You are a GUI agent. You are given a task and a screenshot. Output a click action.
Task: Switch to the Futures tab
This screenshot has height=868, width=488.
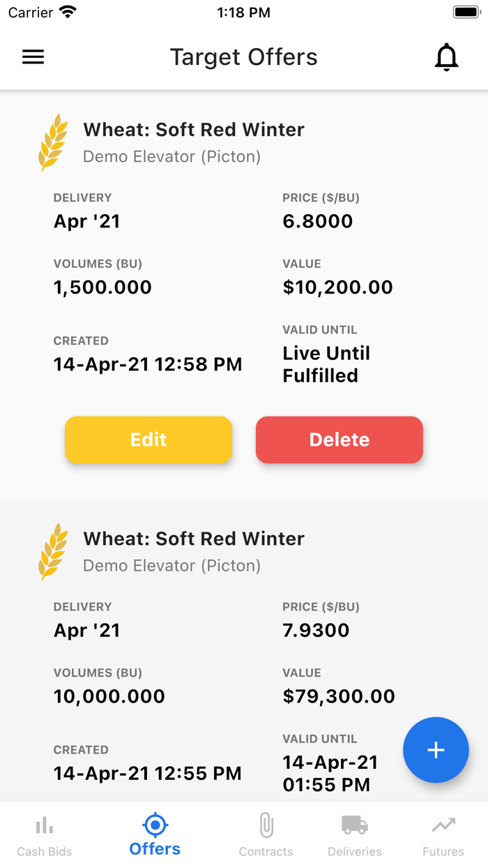(443, 834)
